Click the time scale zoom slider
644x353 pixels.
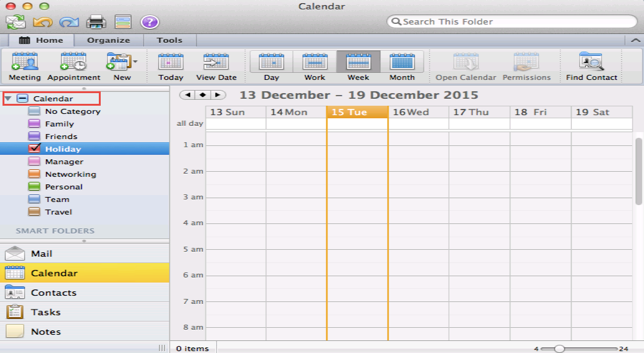[x=559, y=349]
